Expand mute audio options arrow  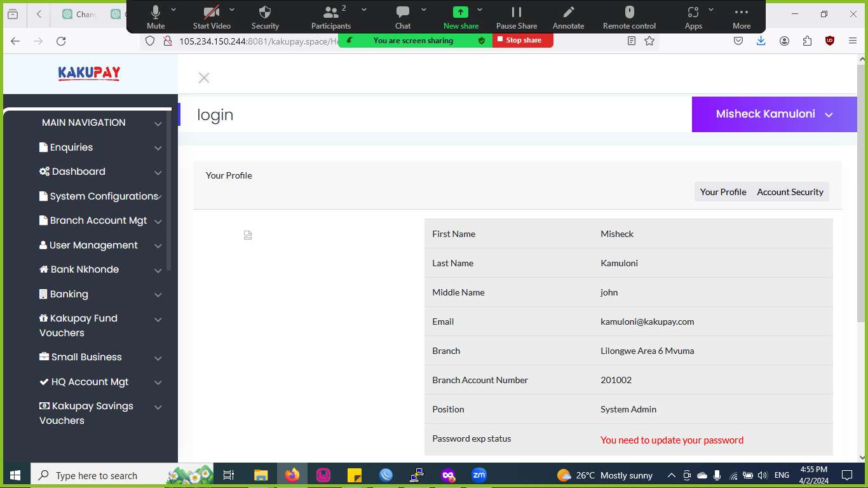(x=173, y=10)
